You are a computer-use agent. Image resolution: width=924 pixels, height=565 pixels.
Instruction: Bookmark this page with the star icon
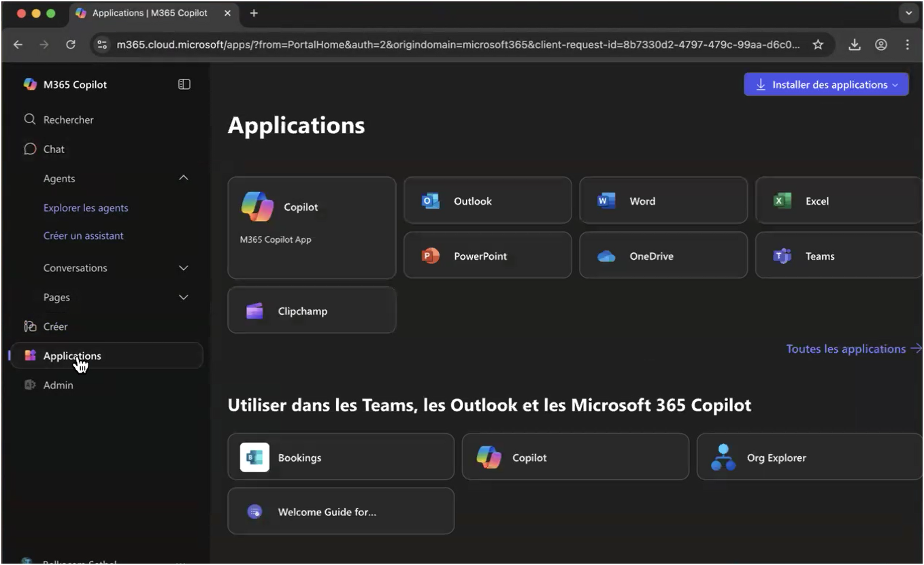(x=818, y=44)
